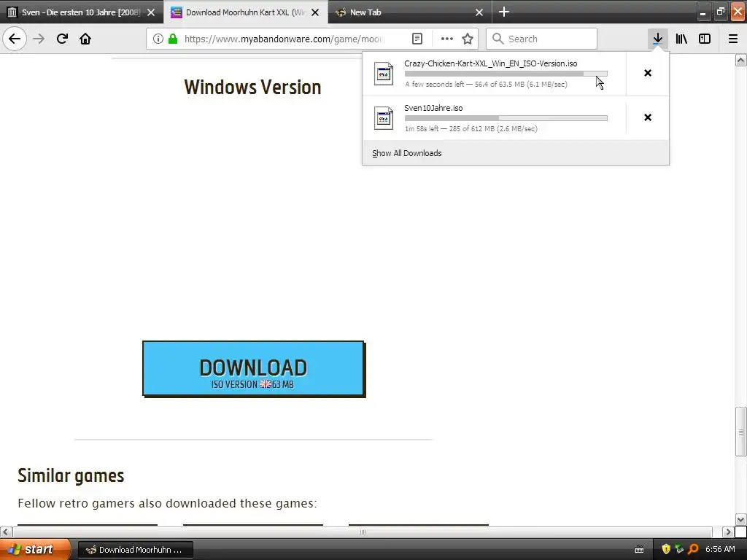Open the Firefox home page icon
Screen dimensions: 747x560
point(85,39)
